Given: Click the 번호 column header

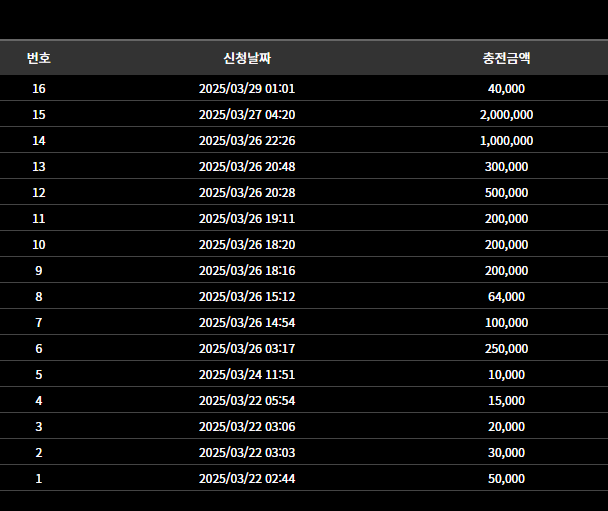Looking at the screenshot, I should [x=39, y=58].
